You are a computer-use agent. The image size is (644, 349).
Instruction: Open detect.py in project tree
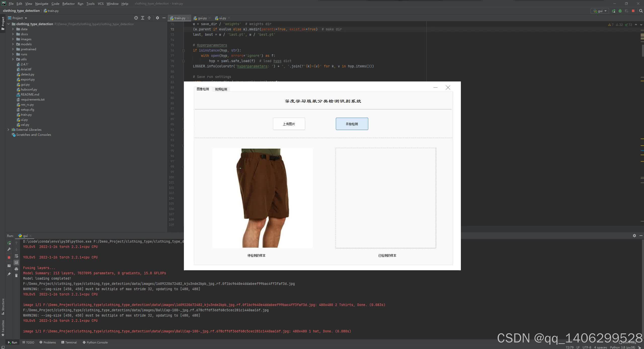[27, 74]
